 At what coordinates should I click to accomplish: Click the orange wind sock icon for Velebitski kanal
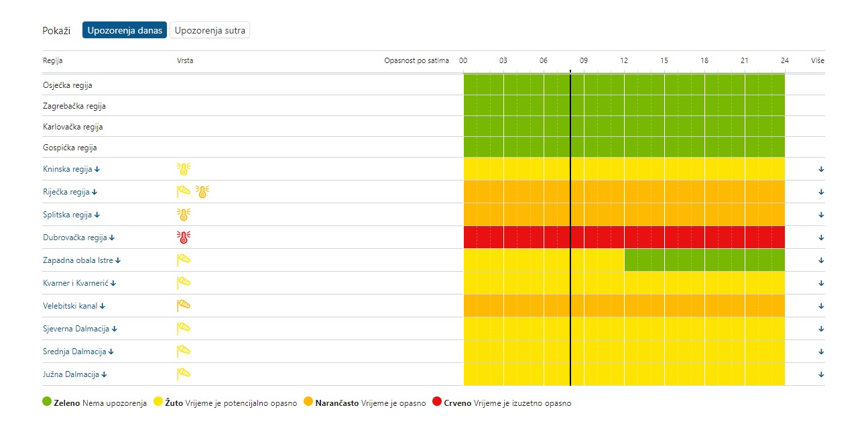183,306
